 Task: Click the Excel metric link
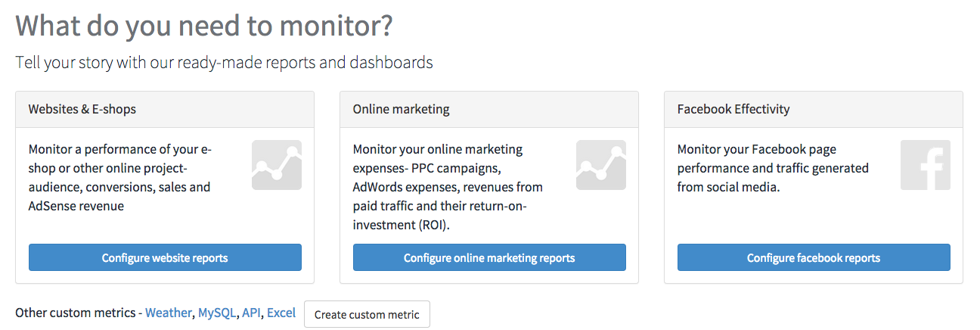tap(281, 313)
